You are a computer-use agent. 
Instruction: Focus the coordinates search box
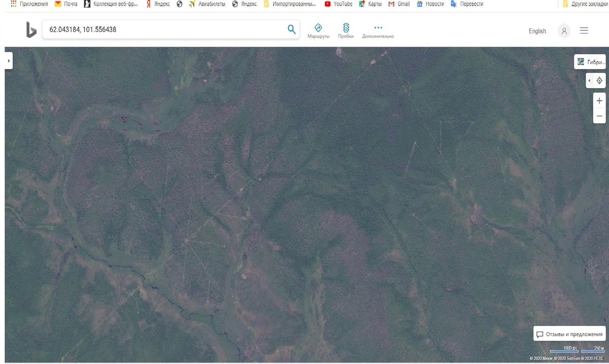pyautogui.click(x=165, y=30)
